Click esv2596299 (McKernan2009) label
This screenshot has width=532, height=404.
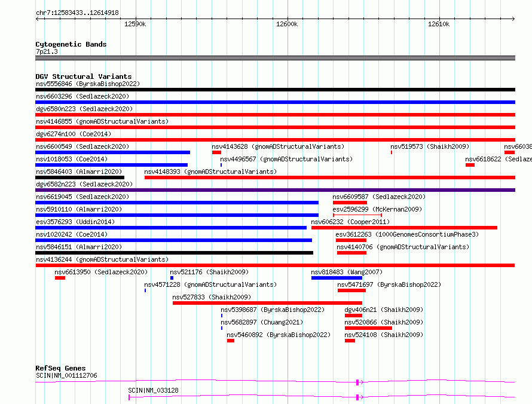(x=377, y=209)
